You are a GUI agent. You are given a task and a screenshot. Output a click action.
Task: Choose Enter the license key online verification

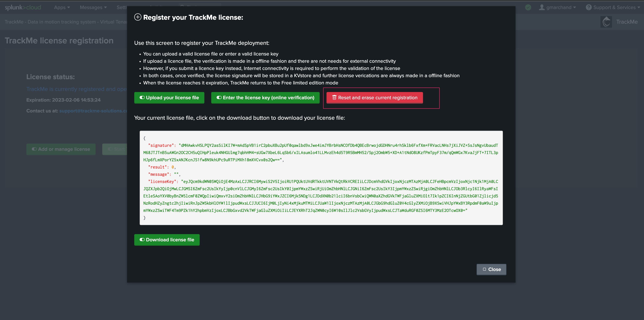265,98
